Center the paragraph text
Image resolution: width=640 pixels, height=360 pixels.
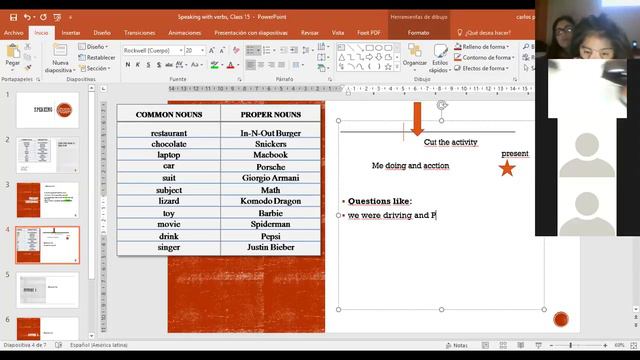(261, 65)
